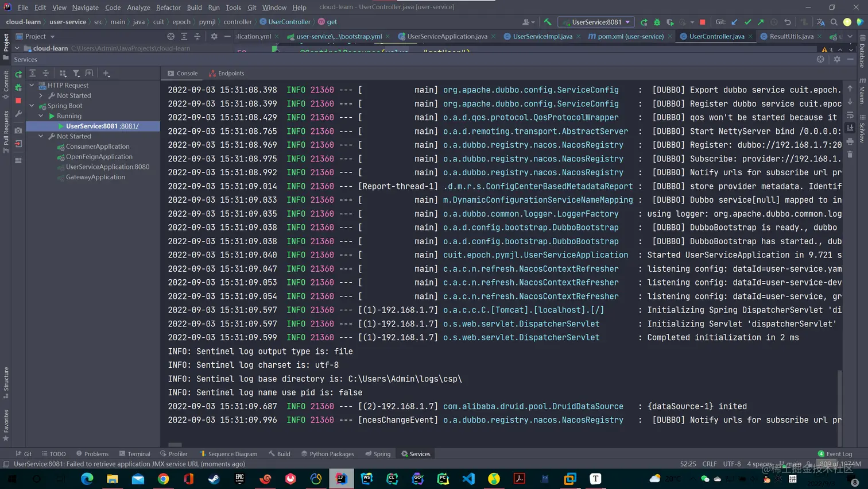The height and width of the screenshot is (489, 868).
Task: Expand all nodes in the Services tree
Action: pos(33,74)
